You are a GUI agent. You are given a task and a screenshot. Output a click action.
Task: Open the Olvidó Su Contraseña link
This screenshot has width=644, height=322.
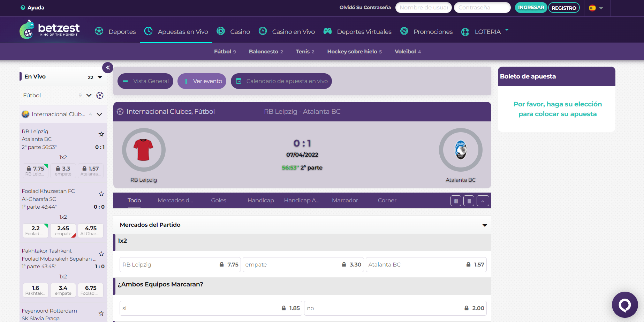(365, 7)
